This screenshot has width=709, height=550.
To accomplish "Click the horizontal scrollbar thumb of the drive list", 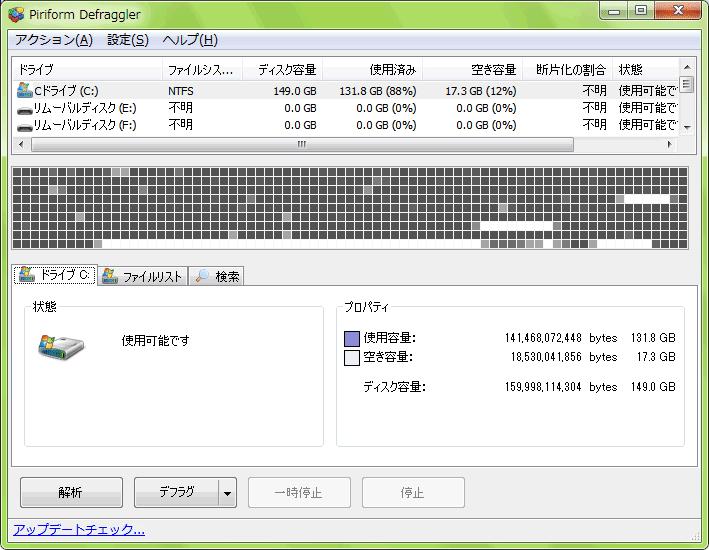I will point(302,144).
